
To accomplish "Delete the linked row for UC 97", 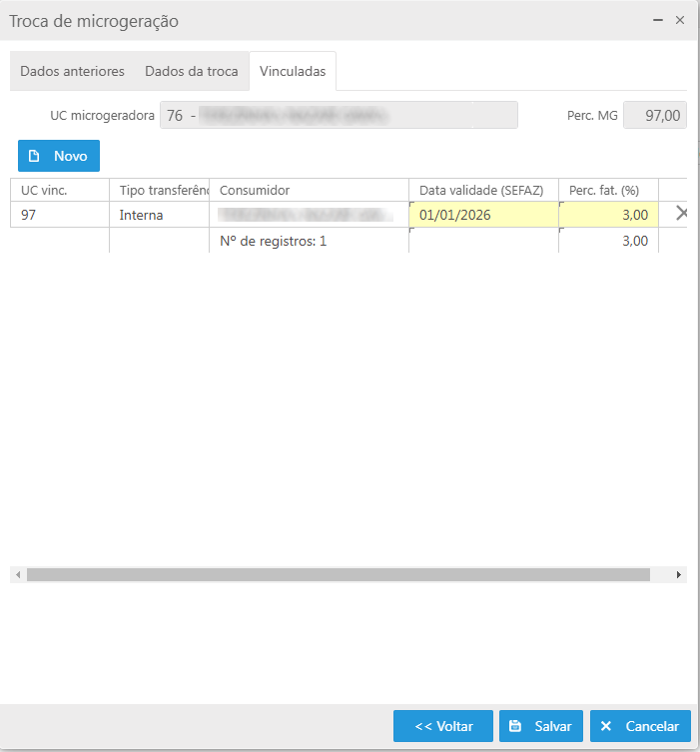I will pyautogui.click(x=681, y=213).
